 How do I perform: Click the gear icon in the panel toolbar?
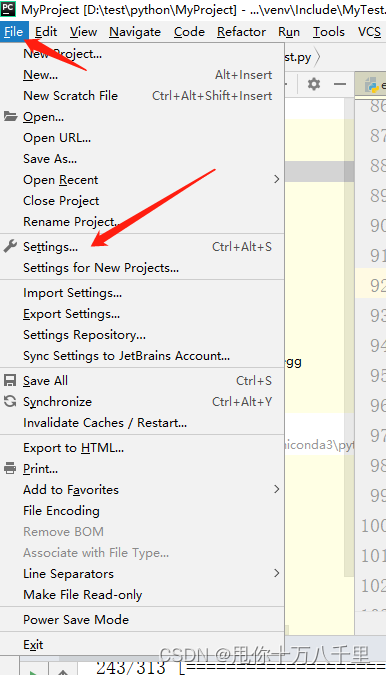[x=314, y=84]
